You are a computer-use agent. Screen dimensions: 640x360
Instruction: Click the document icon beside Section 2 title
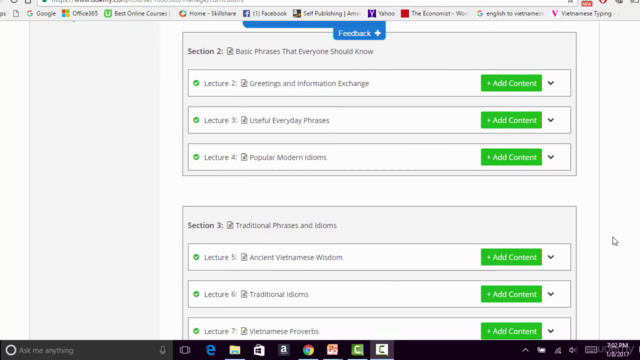point(230,51)
